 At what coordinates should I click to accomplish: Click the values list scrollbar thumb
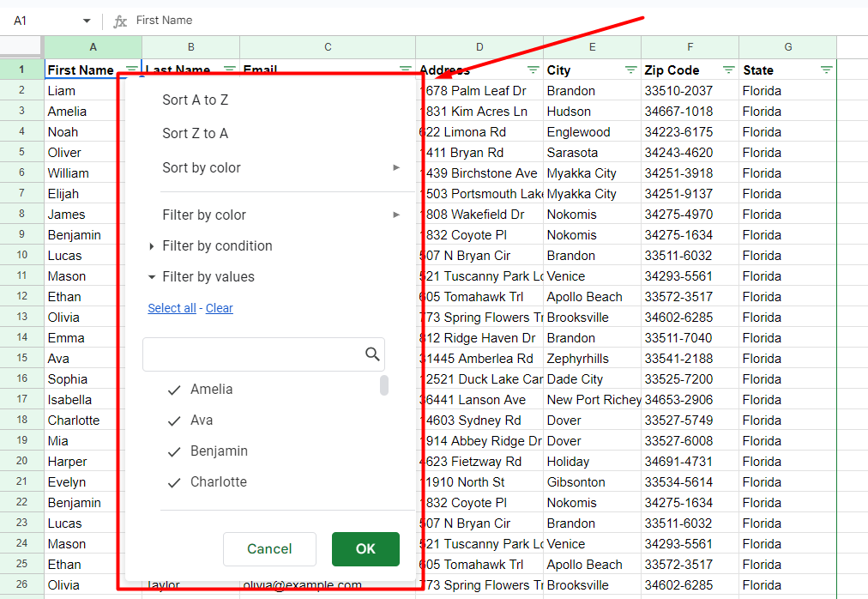(x=384, y=385)
